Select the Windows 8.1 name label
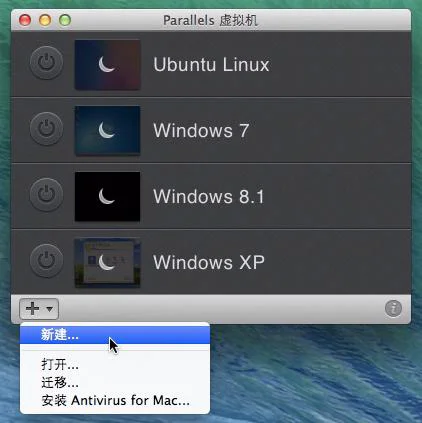The width and height of the screenshot is (422, 423). point(209,196)
